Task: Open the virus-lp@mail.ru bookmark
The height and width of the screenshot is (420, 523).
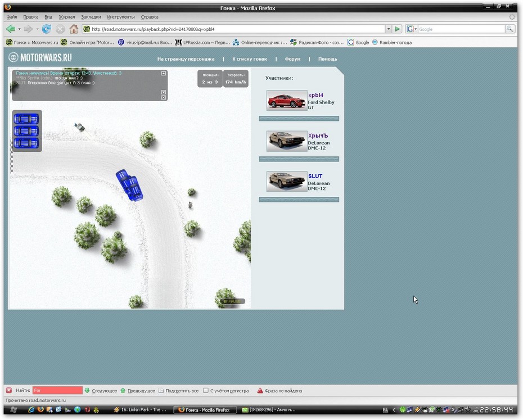Action: 145,42
